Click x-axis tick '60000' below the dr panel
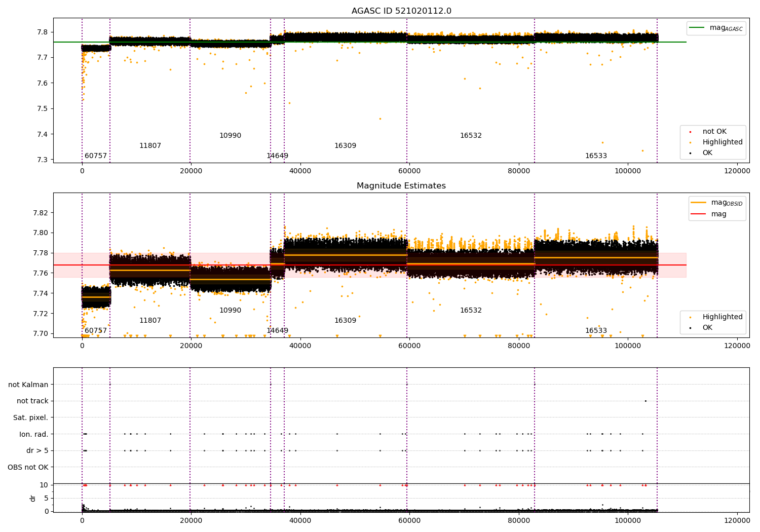The image size is (760, 532). point(409,520)
